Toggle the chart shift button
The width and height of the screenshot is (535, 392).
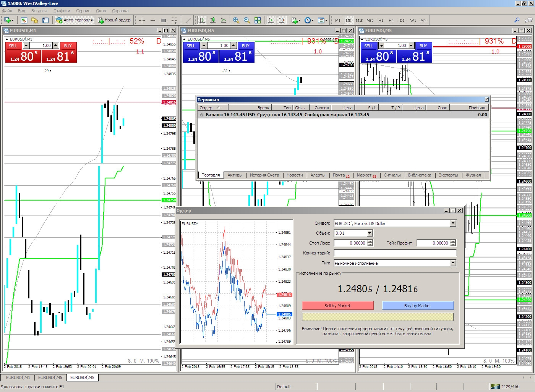[282, 20]
